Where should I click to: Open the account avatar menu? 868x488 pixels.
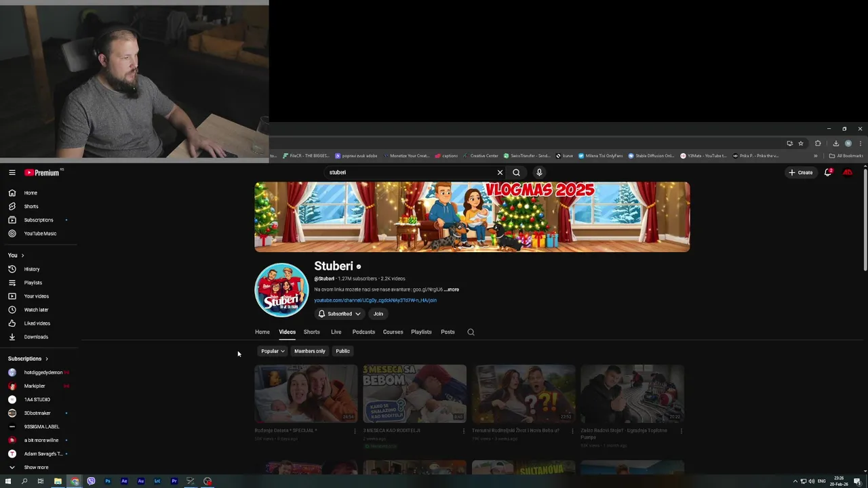pos(848,172)
